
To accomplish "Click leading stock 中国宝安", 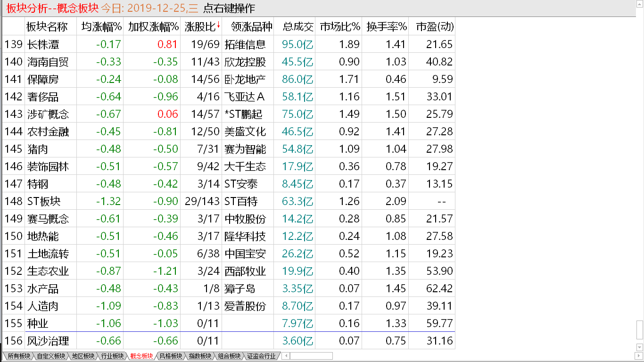I will 245,254.
